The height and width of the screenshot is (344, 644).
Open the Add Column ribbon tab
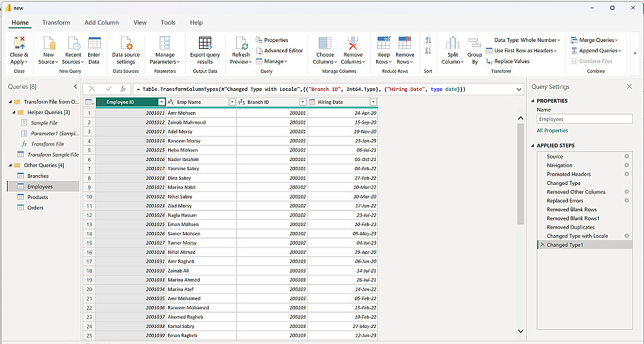coord(102,23)
